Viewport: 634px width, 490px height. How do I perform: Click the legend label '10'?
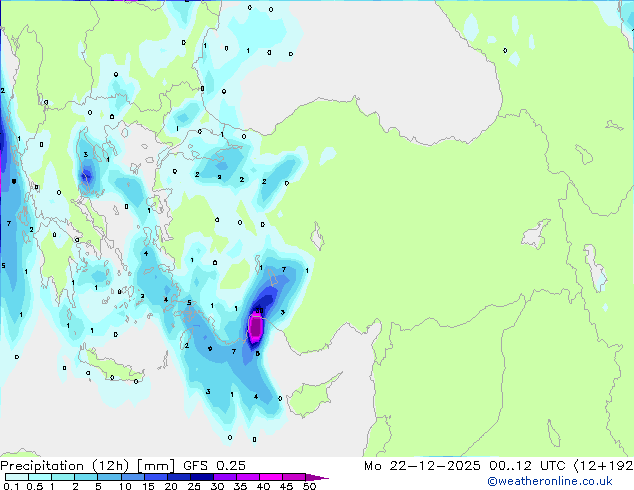(125, 486)
